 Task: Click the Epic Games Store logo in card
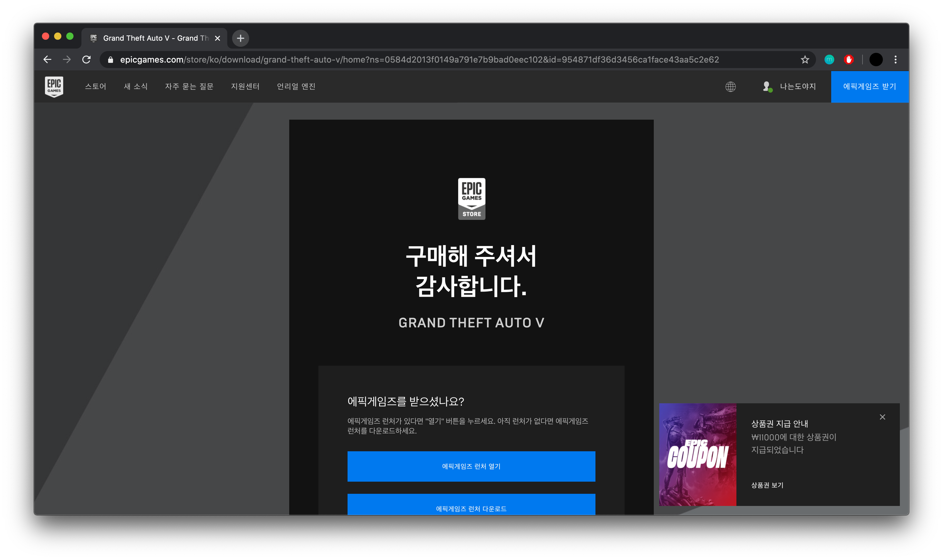[x=471, y=199]
